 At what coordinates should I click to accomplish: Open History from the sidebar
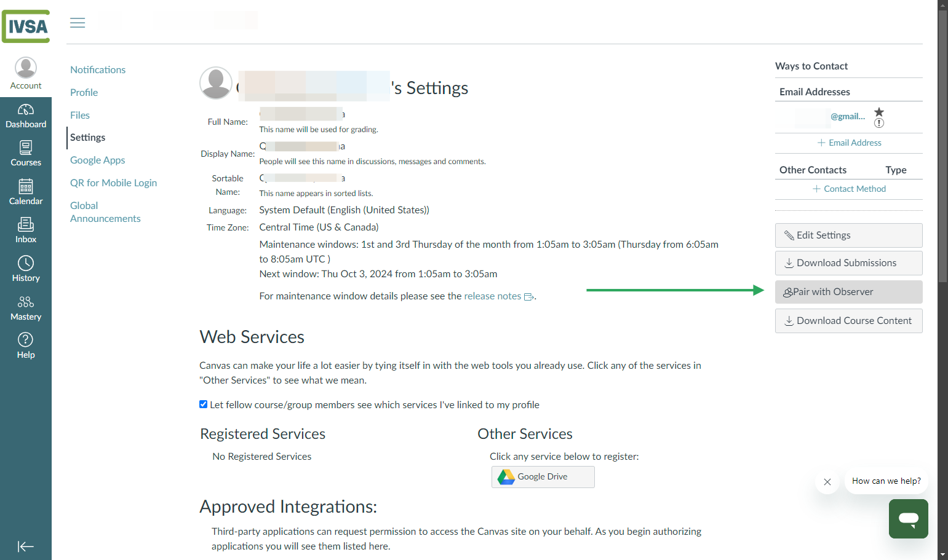pyautogui.click(x=26, y=270)
